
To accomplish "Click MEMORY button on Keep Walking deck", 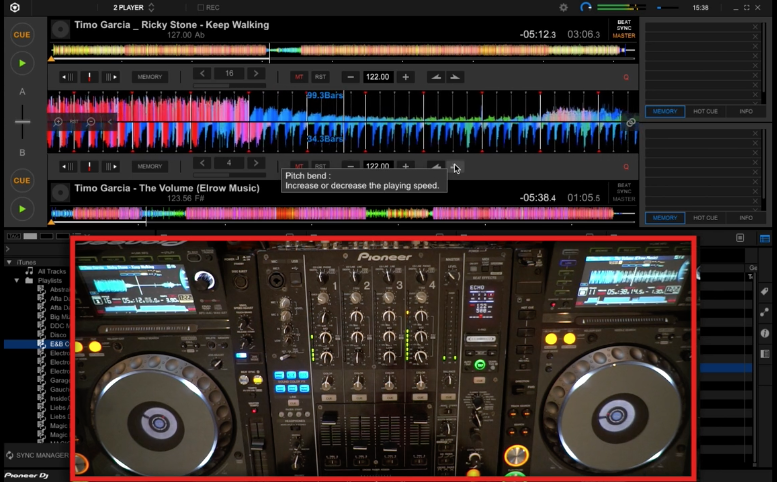I will click(150, 77).
